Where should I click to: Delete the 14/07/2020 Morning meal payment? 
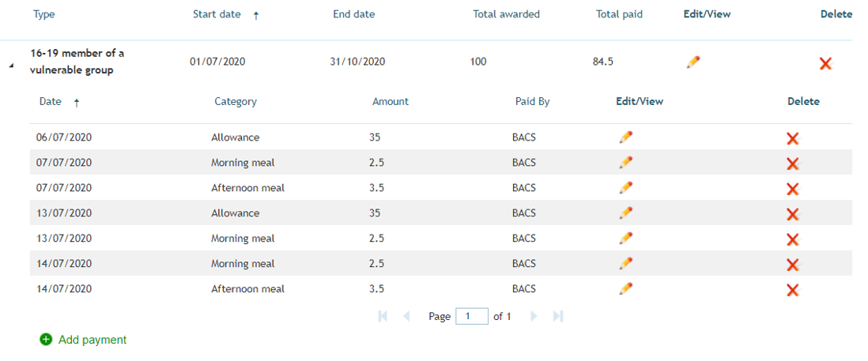pos(792,265)
